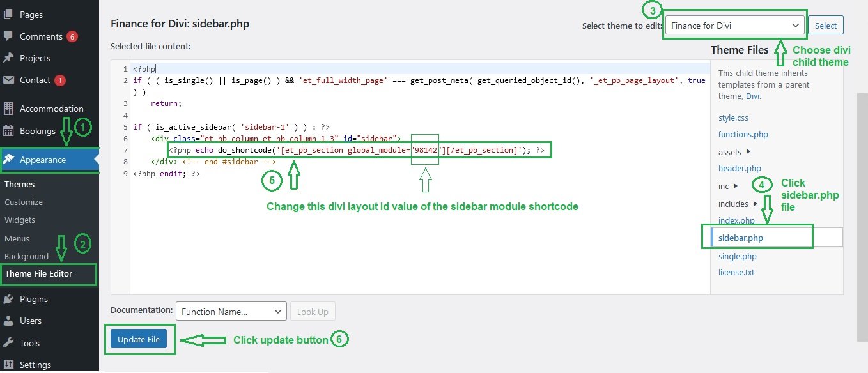
Task: Go to Widgets submenu item
Action: tap(20, 220)
